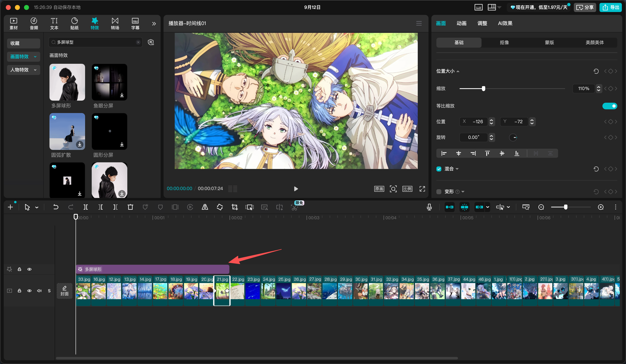Open the 比例 aspect ratio button
The width and height of the screenshot is (626, 364).
tap(407, 189)
